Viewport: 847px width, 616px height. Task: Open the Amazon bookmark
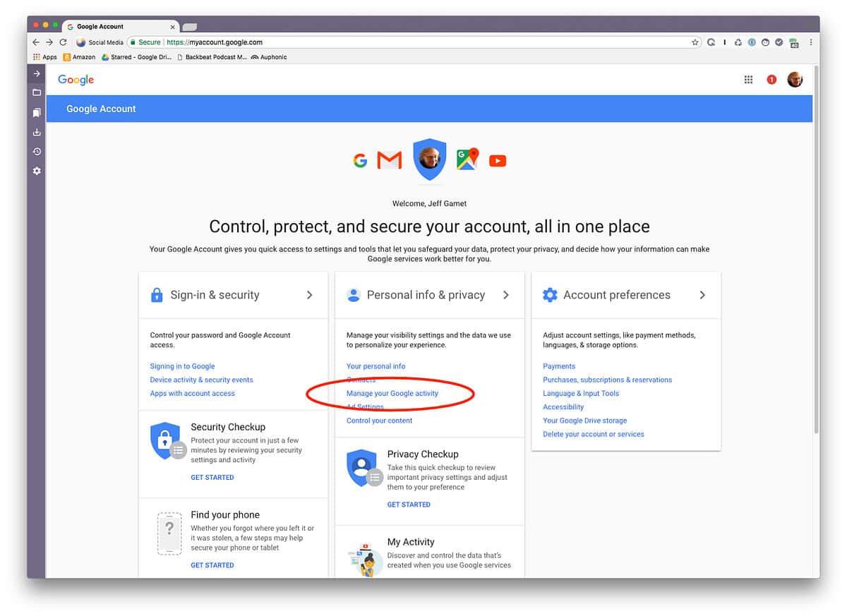click(x=79, y=57)
